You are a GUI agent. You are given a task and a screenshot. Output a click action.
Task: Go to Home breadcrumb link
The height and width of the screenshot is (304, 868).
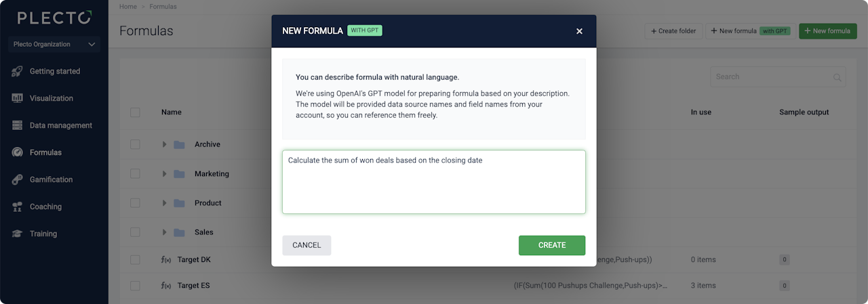[x=127, y=6]
